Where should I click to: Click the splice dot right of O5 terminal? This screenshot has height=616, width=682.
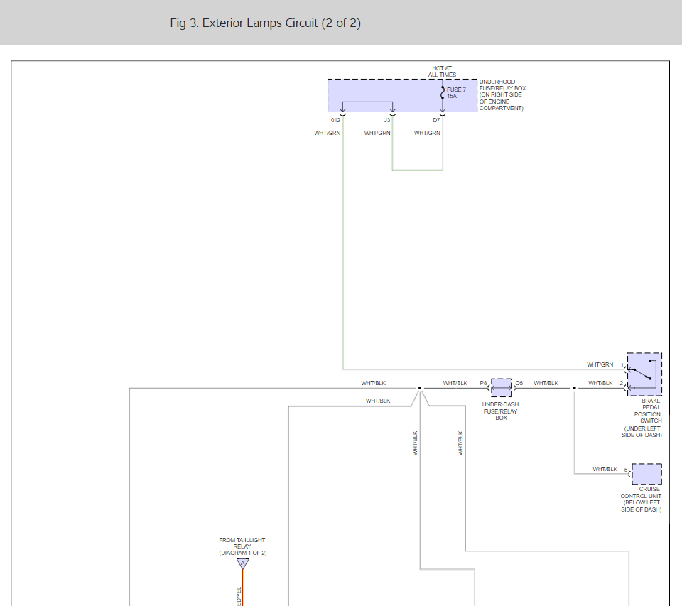pyautogui.click(x=575, y=388)
